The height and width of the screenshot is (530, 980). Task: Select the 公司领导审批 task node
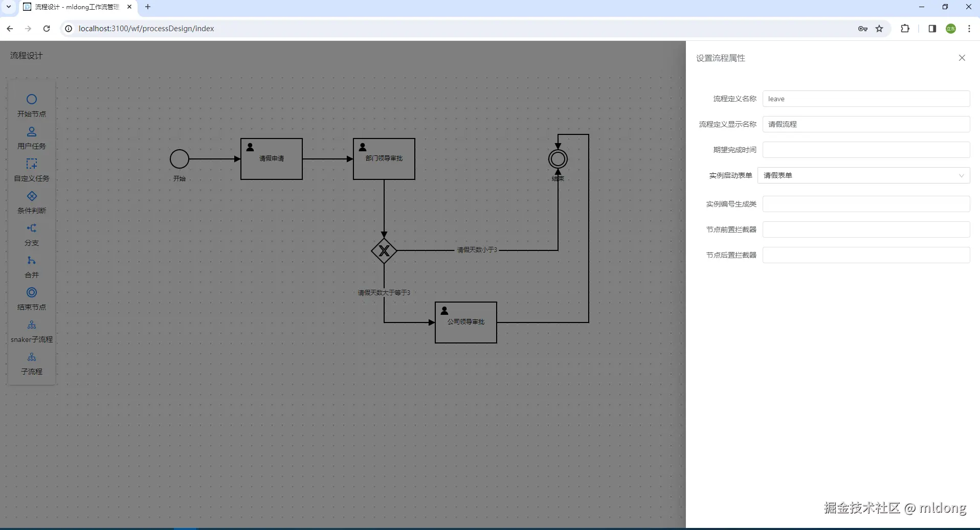(466, 322)
